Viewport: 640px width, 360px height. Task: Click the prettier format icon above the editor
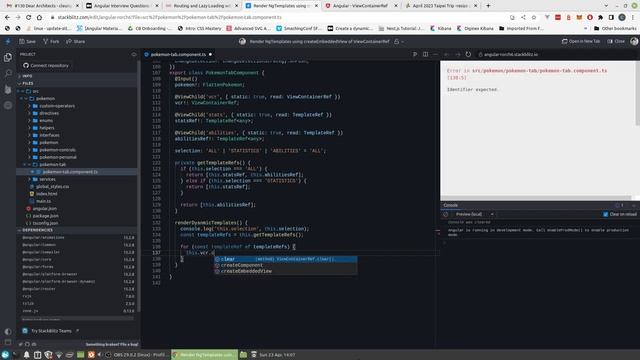point(415,54)
